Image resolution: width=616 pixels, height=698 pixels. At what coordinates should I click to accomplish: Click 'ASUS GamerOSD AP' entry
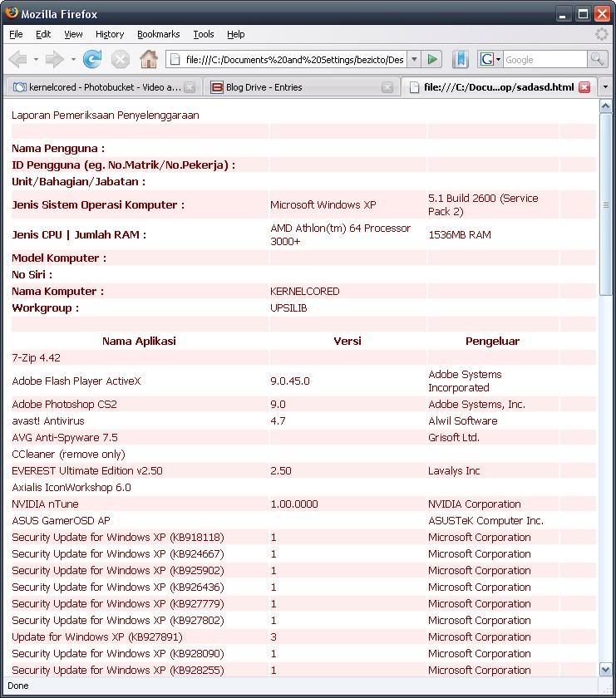pyautogui.click(x=61, y=521)
